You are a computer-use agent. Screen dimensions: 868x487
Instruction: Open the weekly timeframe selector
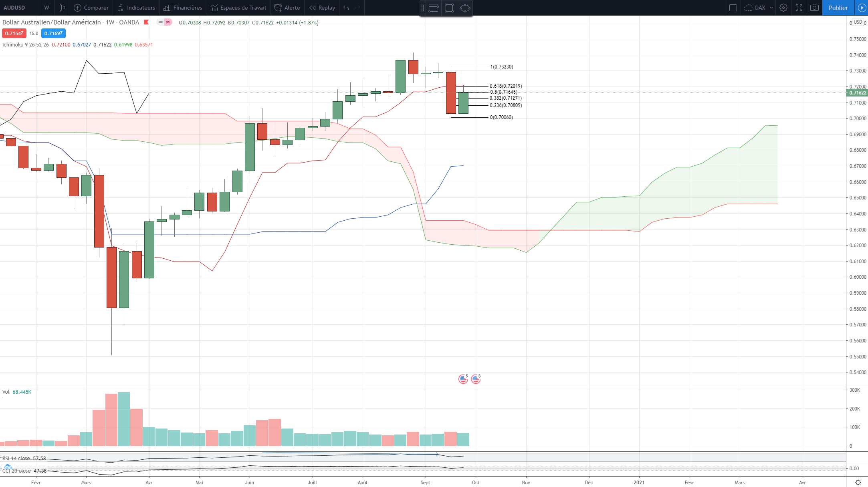pyautogui.click(x=46, y=8)
